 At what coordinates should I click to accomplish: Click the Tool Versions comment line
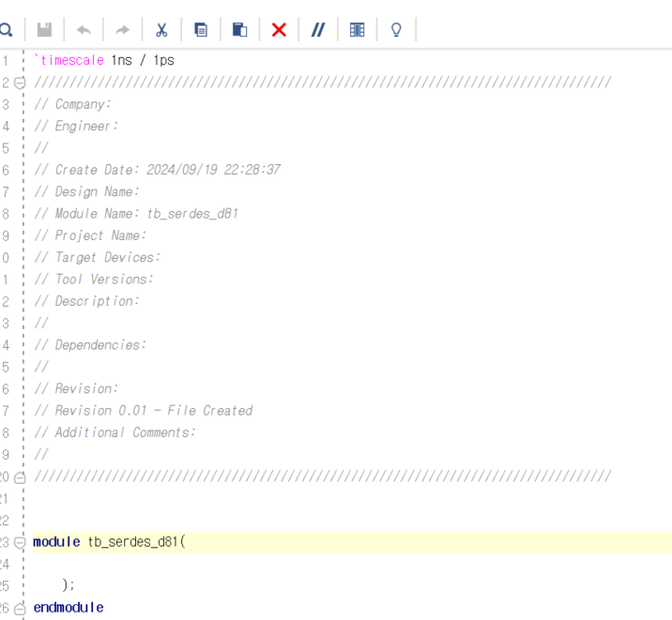[x=94, y=280]
